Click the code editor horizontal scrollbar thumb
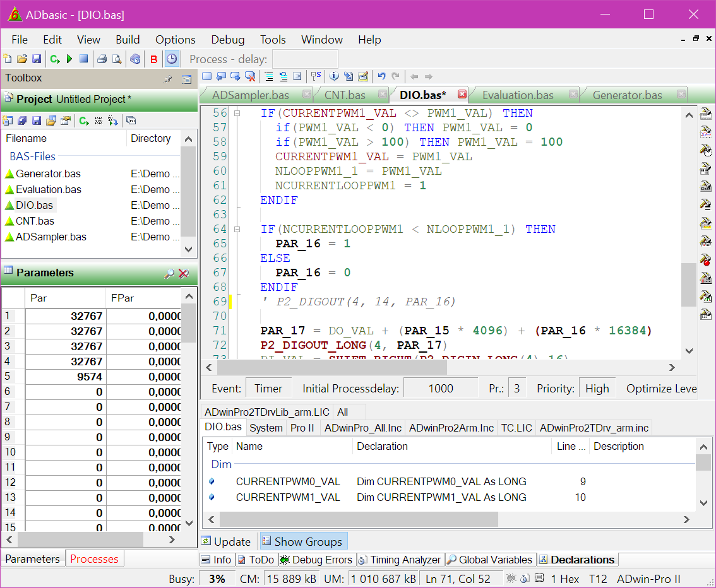 (x=332, y=367)
